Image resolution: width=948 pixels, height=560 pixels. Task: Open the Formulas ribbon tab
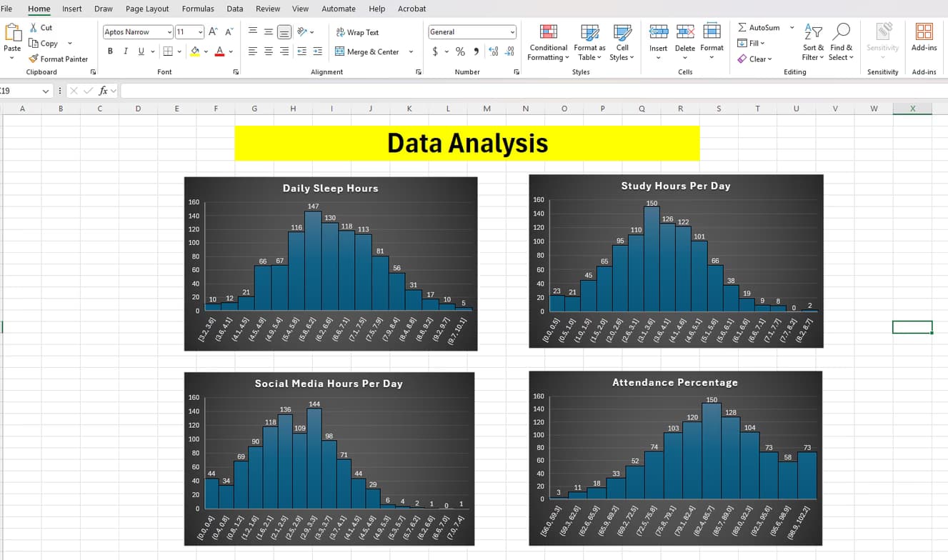198,9
